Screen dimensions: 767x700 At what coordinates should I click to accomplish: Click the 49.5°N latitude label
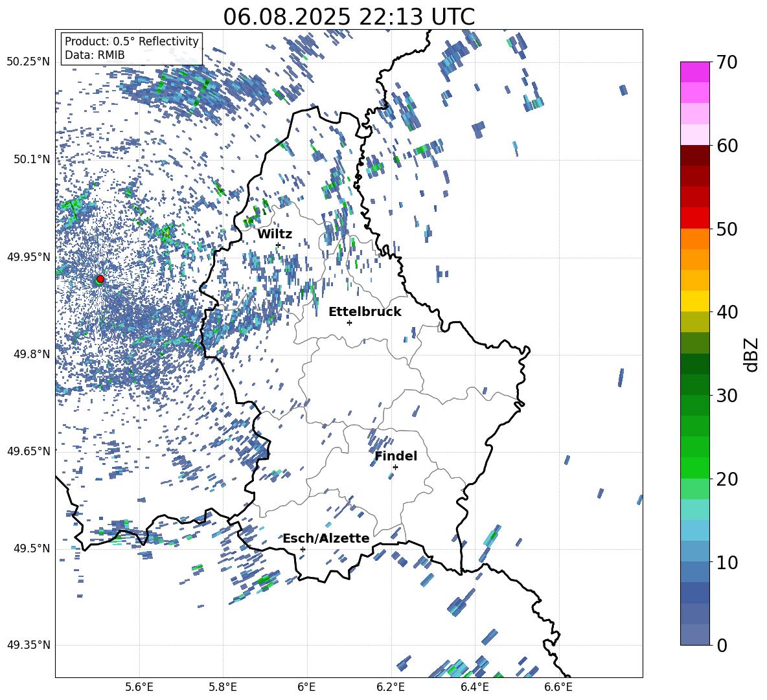[31, 548]
